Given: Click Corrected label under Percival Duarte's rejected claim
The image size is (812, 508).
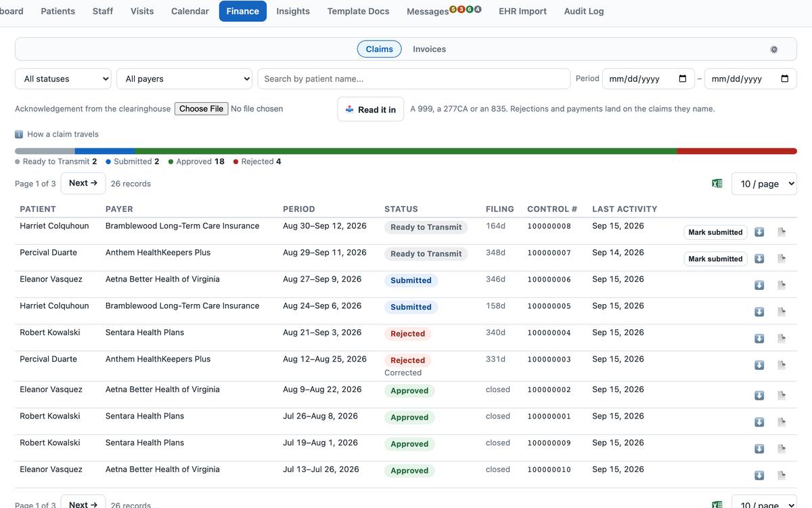Looking at the screenshot, I should click(403, 373).
